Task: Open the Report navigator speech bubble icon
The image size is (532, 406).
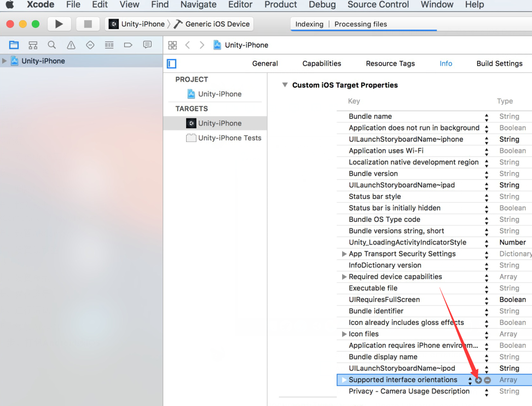Action: tap(147, 45)
